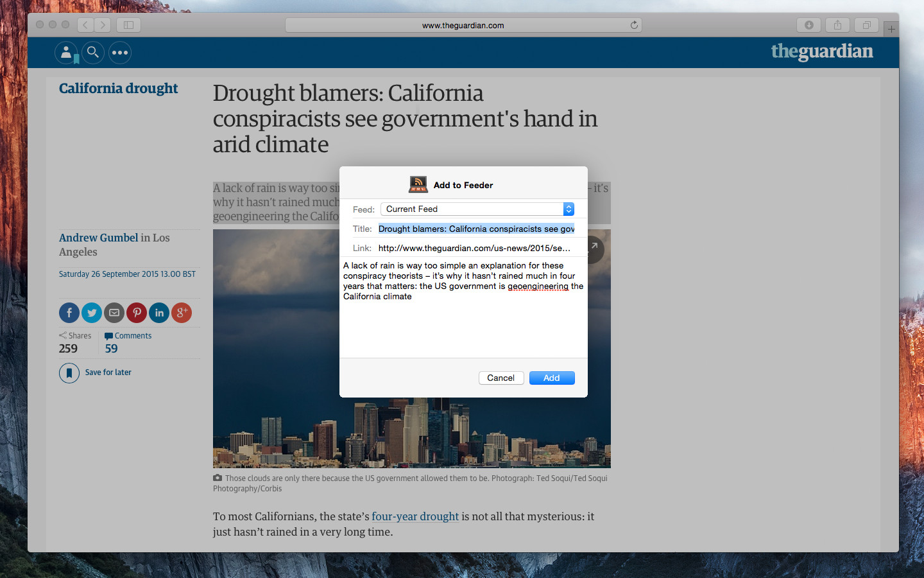
Task: Share article on Twitter
Action: coord(92,313)
